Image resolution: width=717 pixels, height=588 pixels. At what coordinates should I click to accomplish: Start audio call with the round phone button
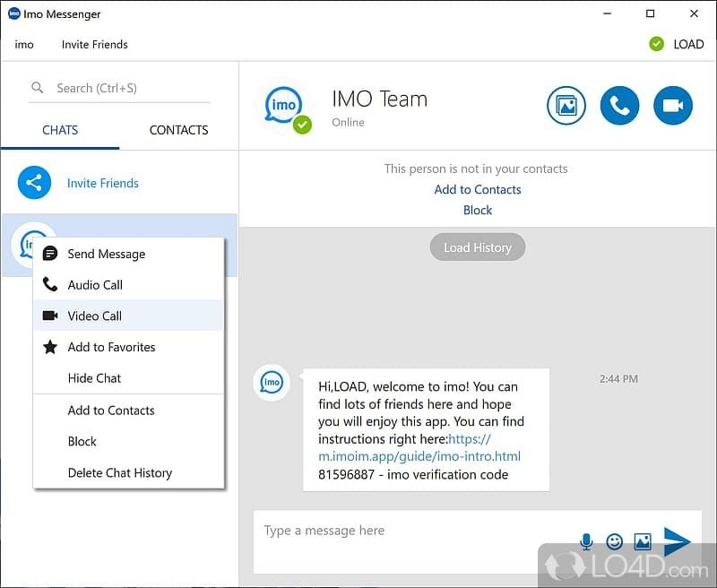tap(619, 106)
